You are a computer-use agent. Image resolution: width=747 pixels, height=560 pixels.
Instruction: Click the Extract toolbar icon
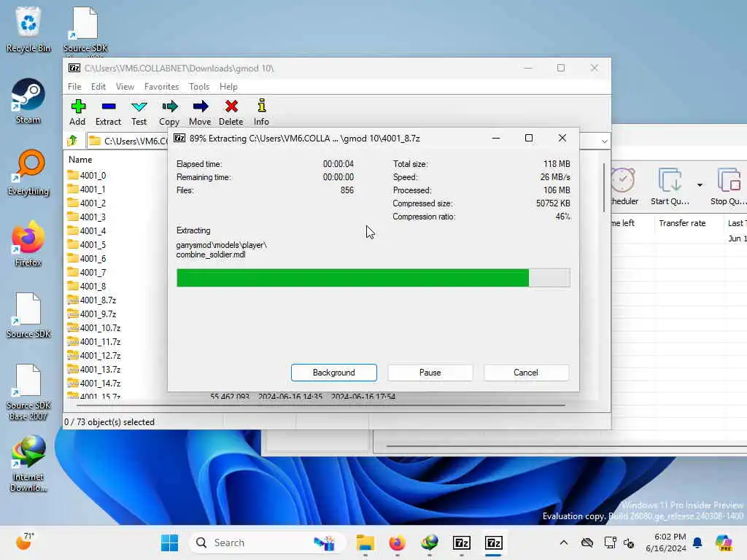pos(108,112)
